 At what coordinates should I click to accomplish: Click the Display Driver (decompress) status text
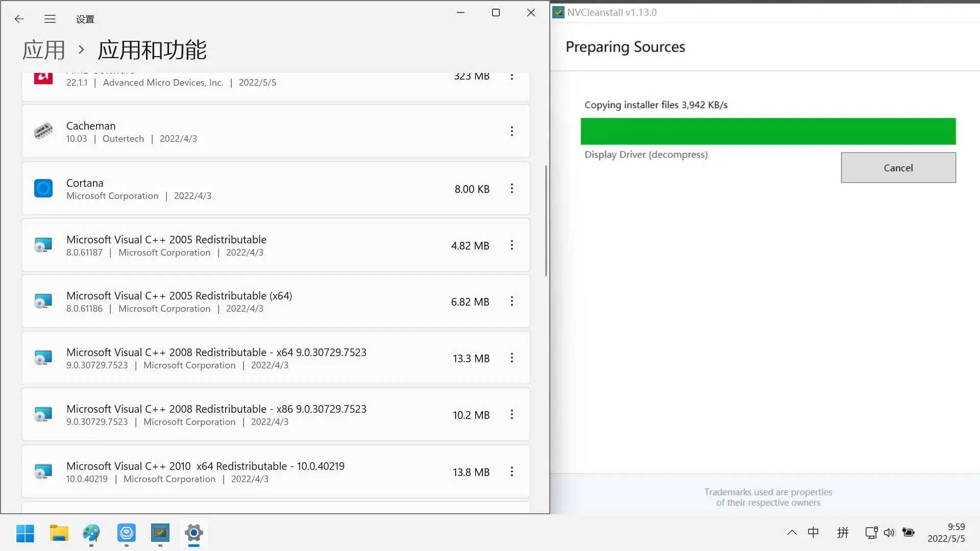click(x=646, y=155)
